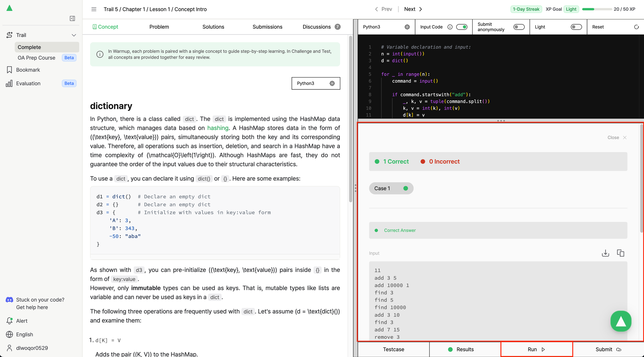Enable Submit anonymously switch
The width and height of the screenshot is (644, 357).
(x=519, y=27)
